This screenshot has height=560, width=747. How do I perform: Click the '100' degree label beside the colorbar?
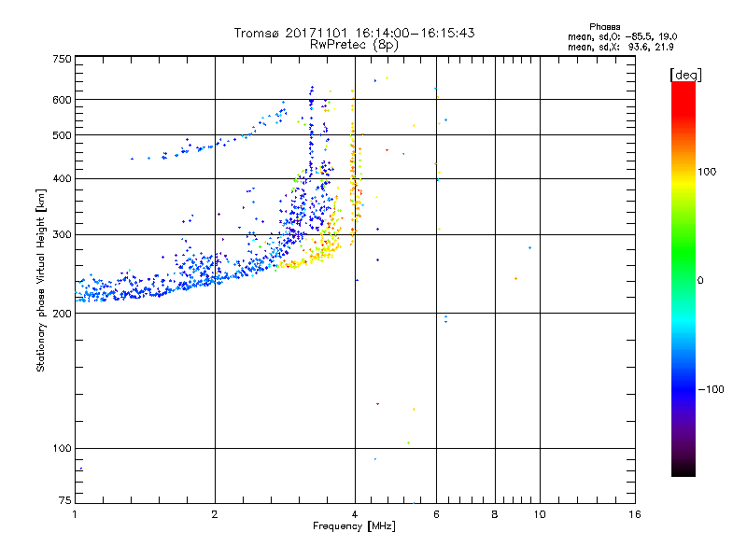tap(707, 172)
